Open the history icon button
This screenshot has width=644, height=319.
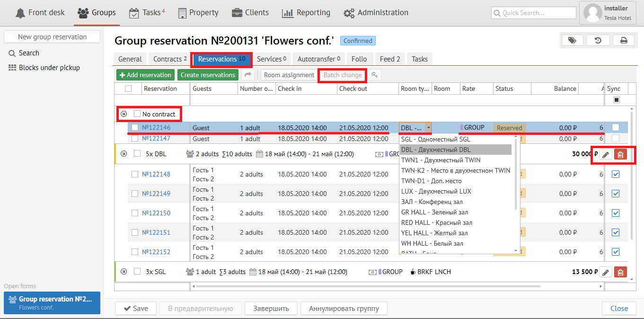(598, 41)
